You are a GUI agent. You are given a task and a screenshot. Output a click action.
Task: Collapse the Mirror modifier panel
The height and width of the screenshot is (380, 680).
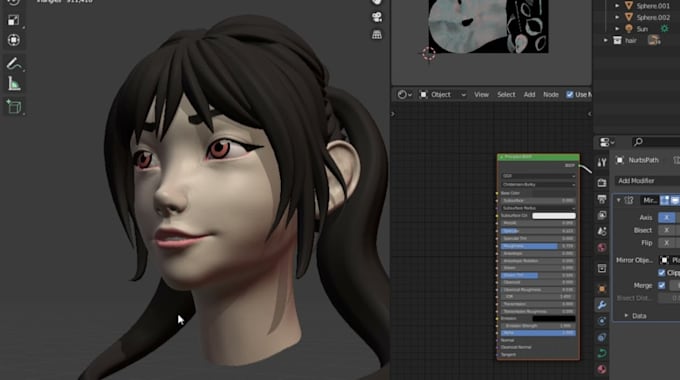coord(619,200)
